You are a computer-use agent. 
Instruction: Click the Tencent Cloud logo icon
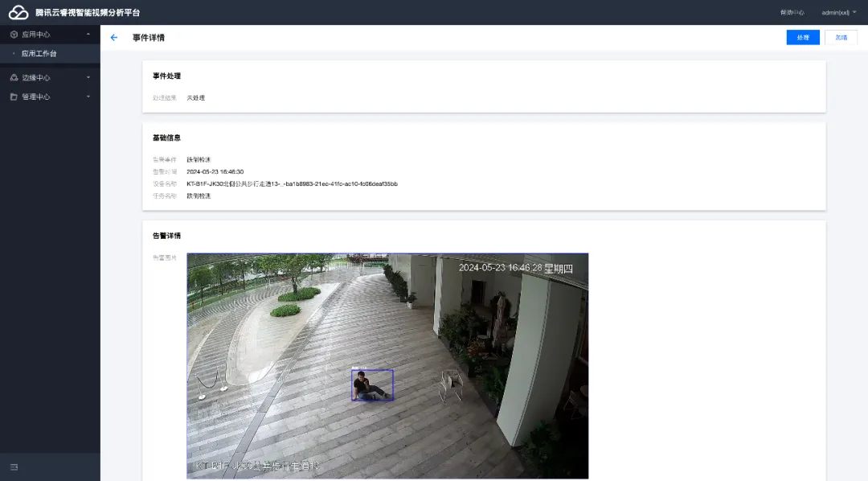18,12
